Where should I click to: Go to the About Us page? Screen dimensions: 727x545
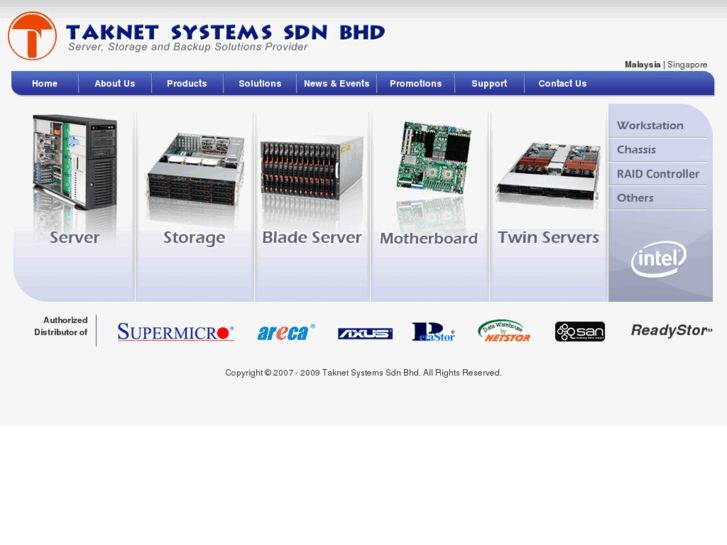[115, 83]
